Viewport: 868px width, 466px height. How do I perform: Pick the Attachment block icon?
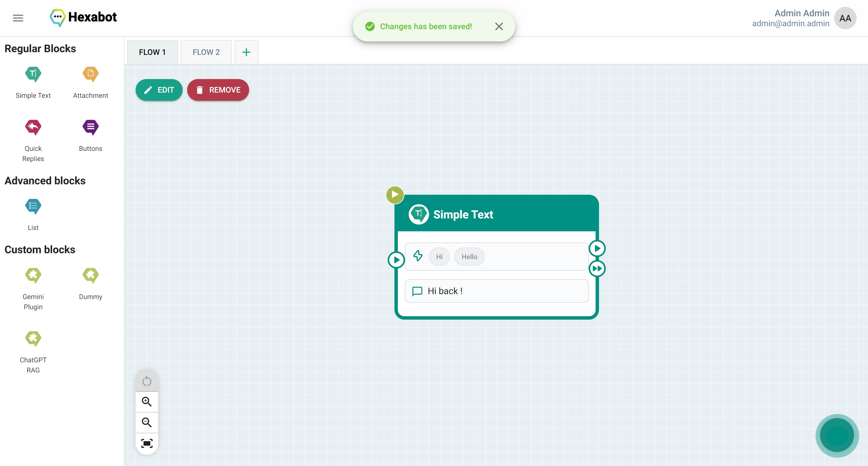tap(90, 74)
